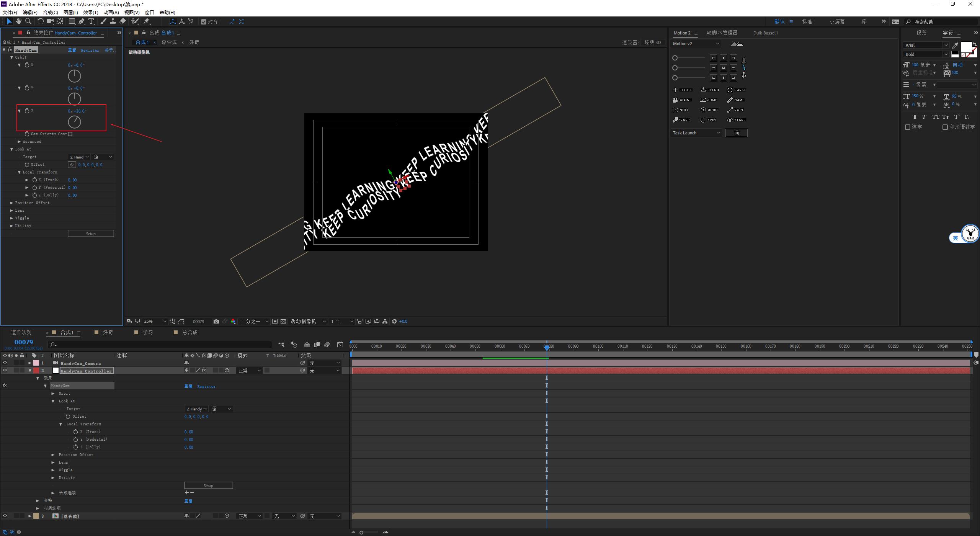Switch to the 总合成 timeline tab

tap(189, 333)
